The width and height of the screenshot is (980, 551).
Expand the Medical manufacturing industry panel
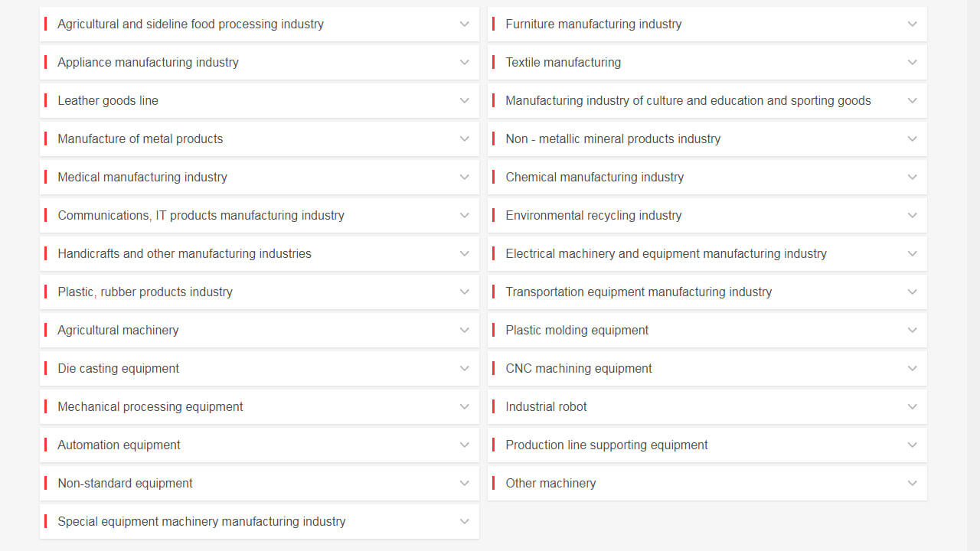[260, 177]
